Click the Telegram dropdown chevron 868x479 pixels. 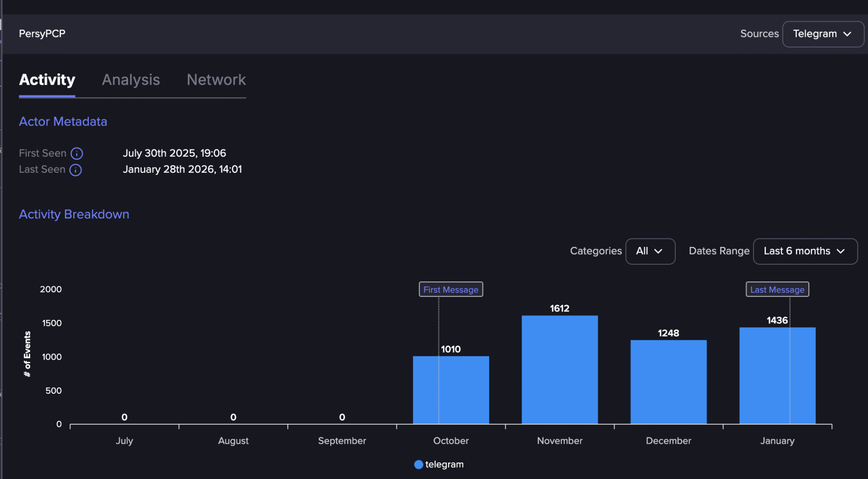click(848, 34)
